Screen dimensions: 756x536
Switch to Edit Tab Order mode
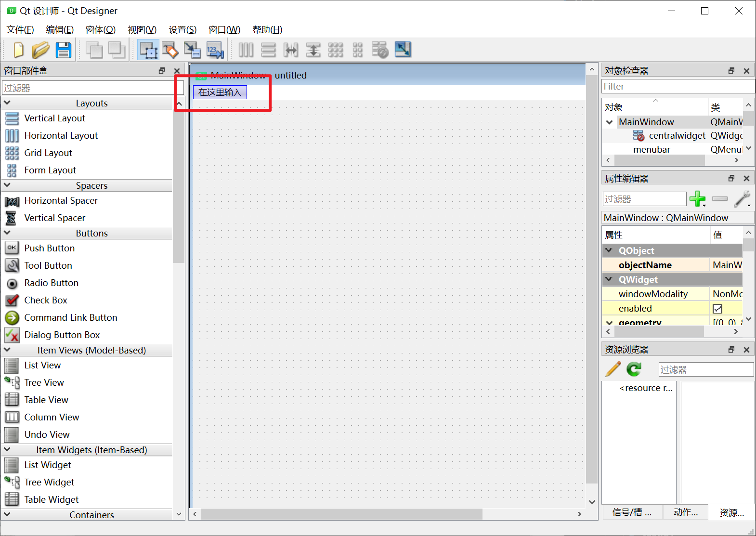215,50
